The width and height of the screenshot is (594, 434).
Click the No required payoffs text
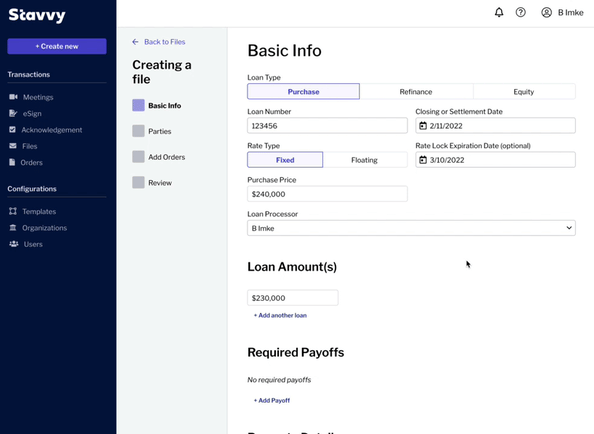[x=279, y=379]
